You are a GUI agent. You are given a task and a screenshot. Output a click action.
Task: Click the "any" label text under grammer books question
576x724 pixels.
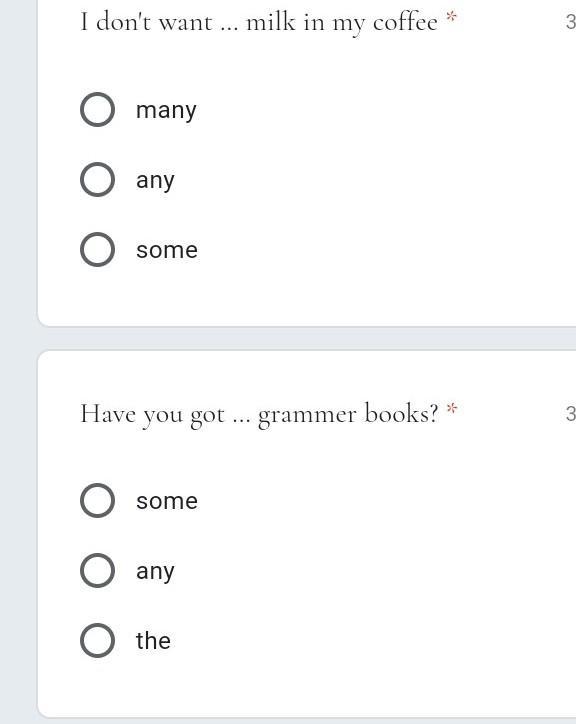(x=155, y=572)
